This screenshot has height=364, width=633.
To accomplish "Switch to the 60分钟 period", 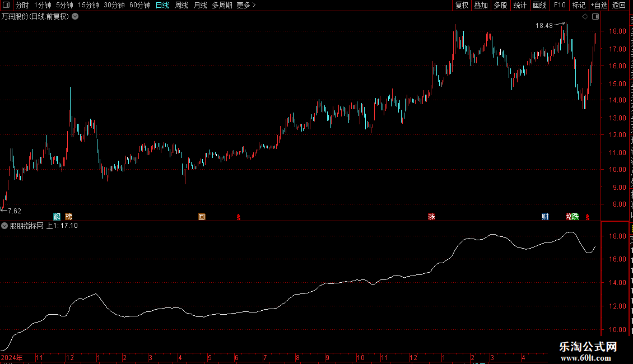I will tap(140, 5).
